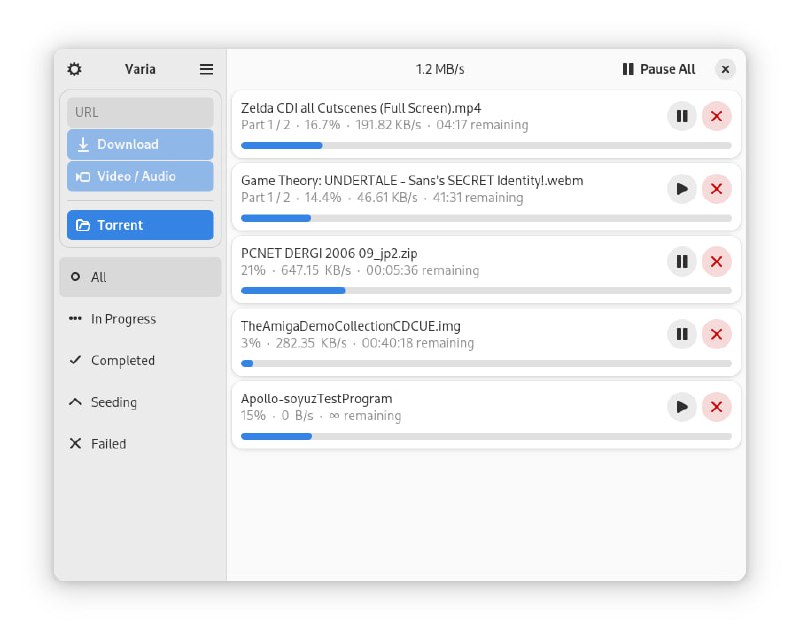The image size is (800, 640).
Task: Click the Torrent button
Action: click(x=140, y=225)
